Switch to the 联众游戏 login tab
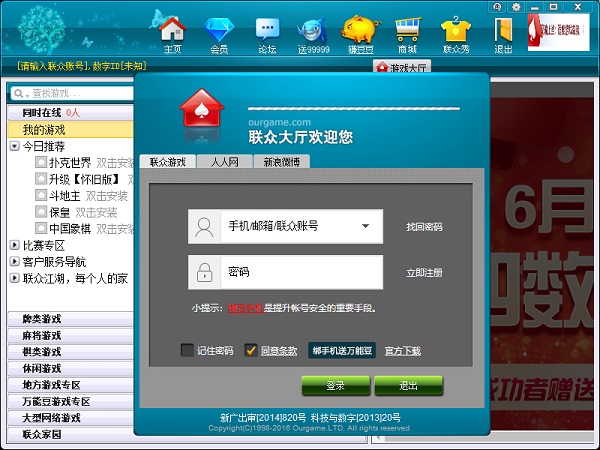 click(x=168, y=162)
